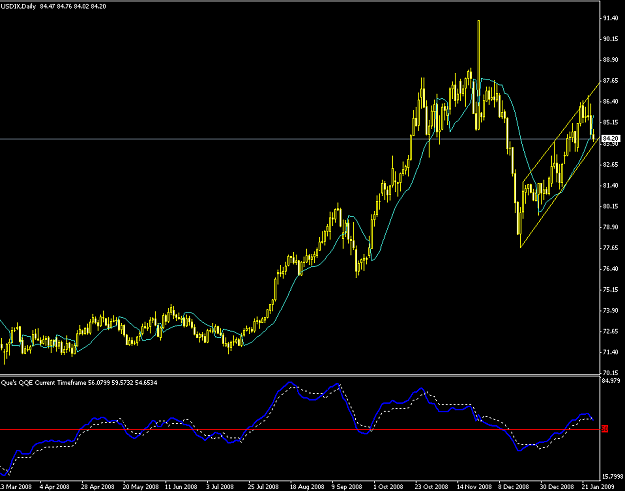Click the red 50 level tag
Image resolution: width=625 pixels, height=491 pixels.
click(x=605, y=429)
